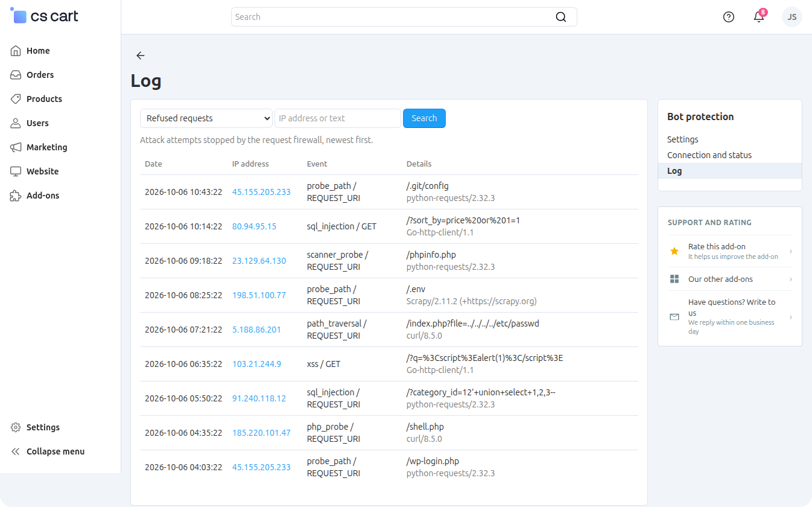Open the Home section icon
This screenshot has width=812, height=507.
16,51
